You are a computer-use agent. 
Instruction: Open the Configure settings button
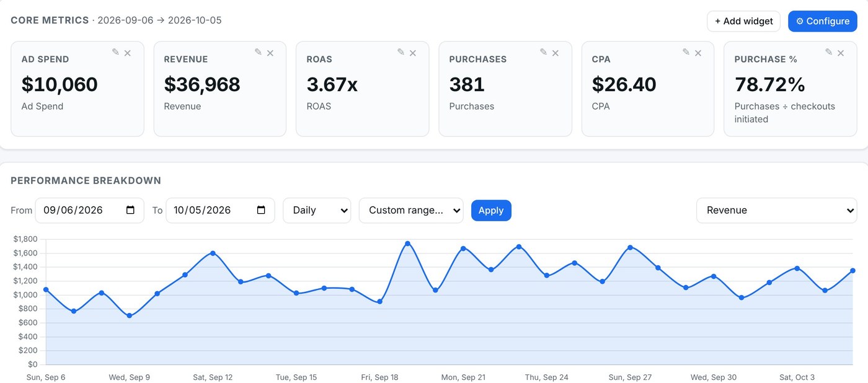click(822, 21)
